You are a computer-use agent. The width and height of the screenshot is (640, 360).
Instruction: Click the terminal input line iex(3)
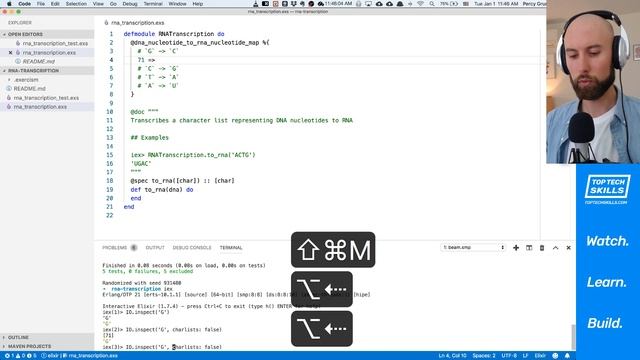click(x=162, y=347)
